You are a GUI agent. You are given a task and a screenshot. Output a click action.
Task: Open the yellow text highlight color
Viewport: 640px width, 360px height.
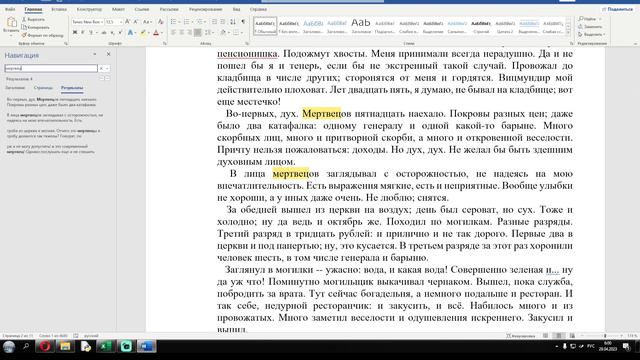(143, 32)
